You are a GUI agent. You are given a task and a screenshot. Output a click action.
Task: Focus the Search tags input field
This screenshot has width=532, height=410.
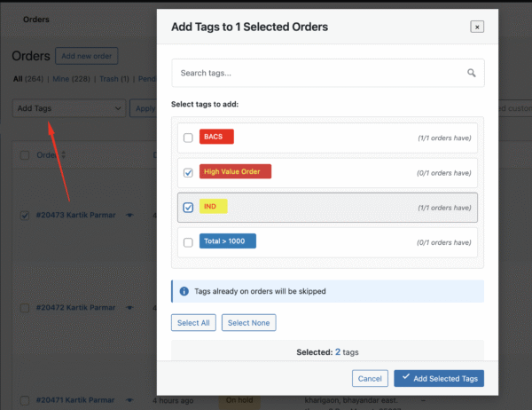317,74
